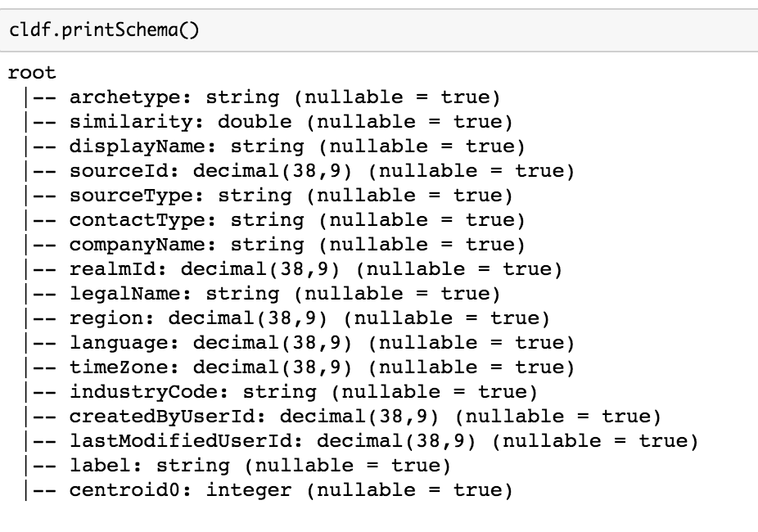Viewport: 758px width, 532px height.
Task: Select the lastModifiedUserId schema line
Action: click(x=383, y=441)
